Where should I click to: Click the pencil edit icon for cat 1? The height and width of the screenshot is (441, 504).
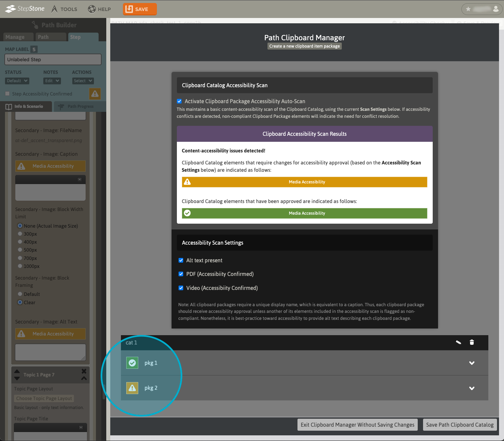458,342
